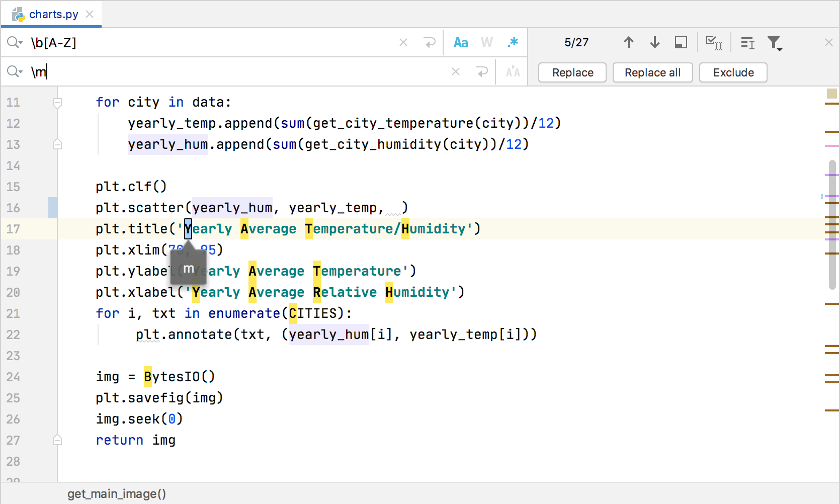Collapse the code fold at line 11
Viewport: 840px width, 504px height.
57,102
